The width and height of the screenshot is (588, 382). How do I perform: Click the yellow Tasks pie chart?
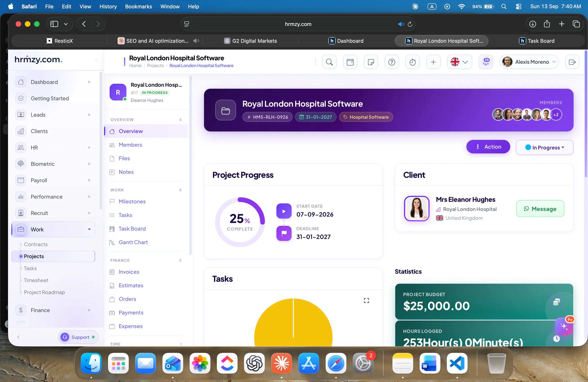pyautogui.click(x=293, y=322)
